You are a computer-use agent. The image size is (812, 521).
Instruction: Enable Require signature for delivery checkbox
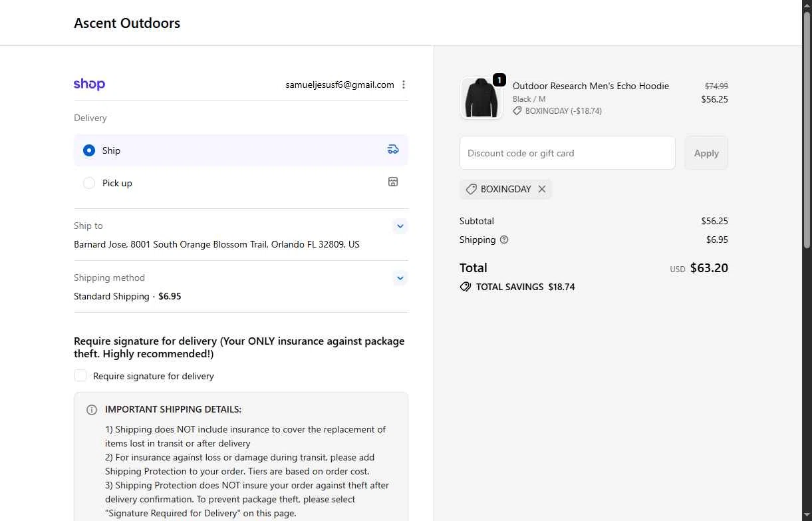click(80, 375)
